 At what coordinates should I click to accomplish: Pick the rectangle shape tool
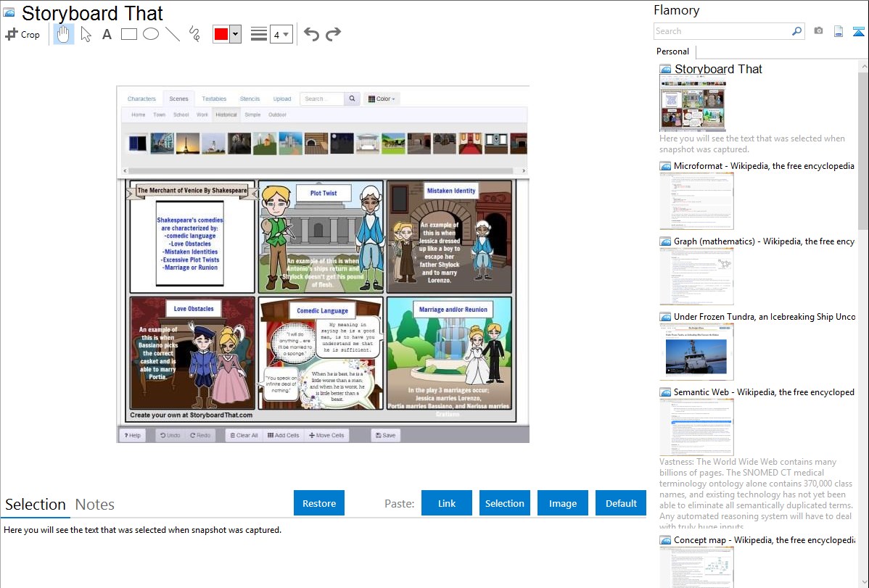[129, 34]
